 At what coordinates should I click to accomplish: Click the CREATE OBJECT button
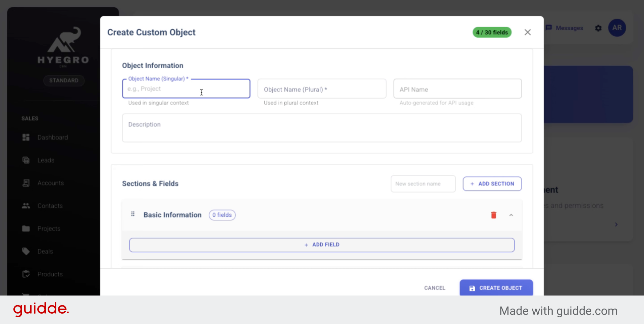click(x=496, y=288)
